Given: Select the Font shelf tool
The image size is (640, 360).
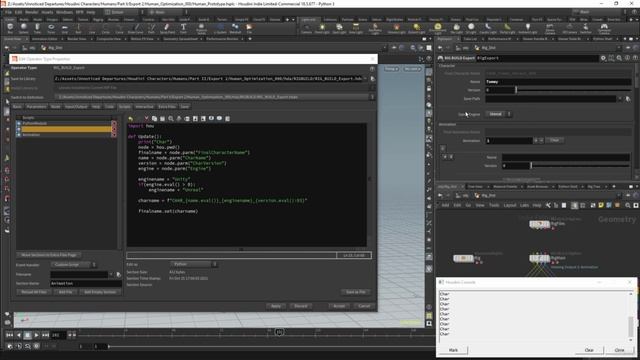Looking at the screenshot, I should [183, 29].
